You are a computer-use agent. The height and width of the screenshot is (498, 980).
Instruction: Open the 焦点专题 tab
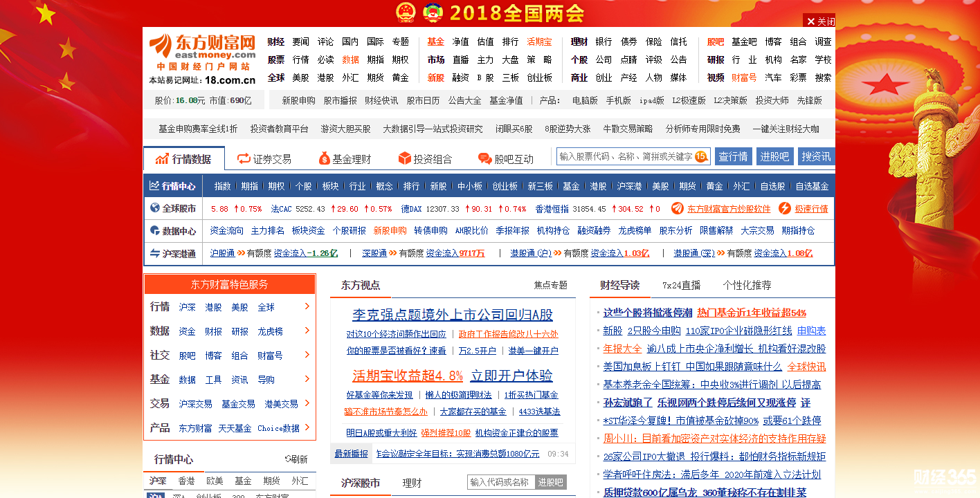[x=550, y=285]
